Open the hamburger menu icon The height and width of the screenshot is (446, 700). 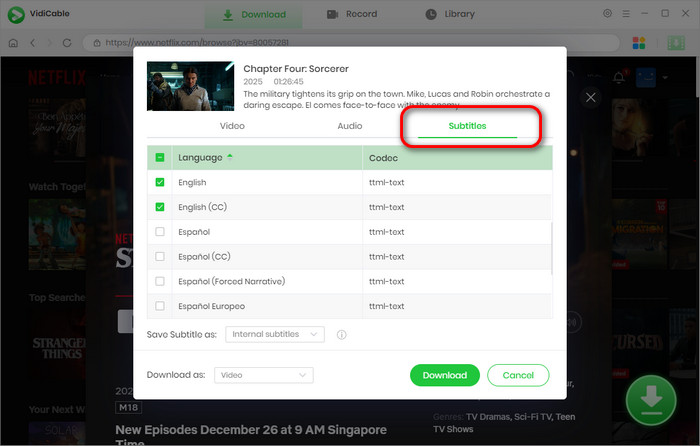[x=626, y=14]
